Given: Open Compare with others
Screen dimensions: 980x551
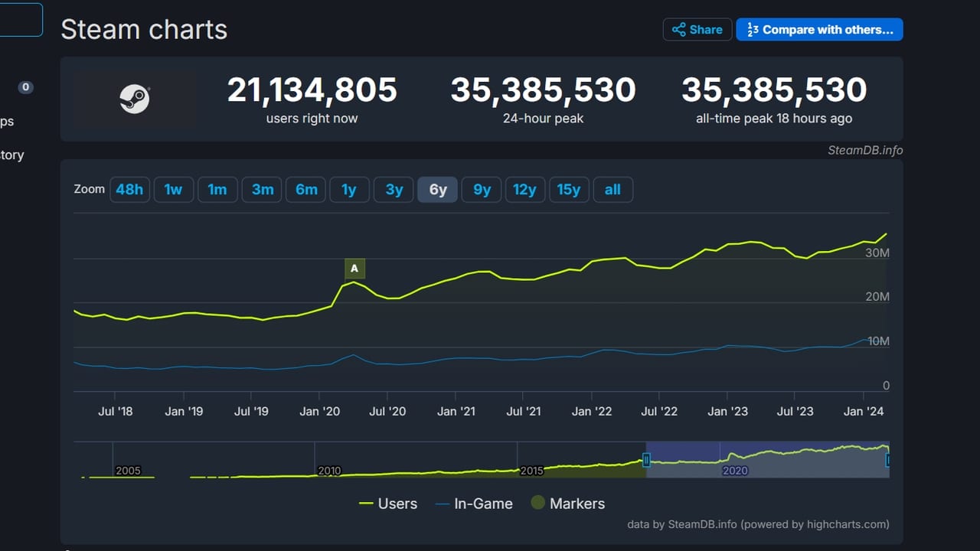Looking at the screenshot, I should (819, 30).
